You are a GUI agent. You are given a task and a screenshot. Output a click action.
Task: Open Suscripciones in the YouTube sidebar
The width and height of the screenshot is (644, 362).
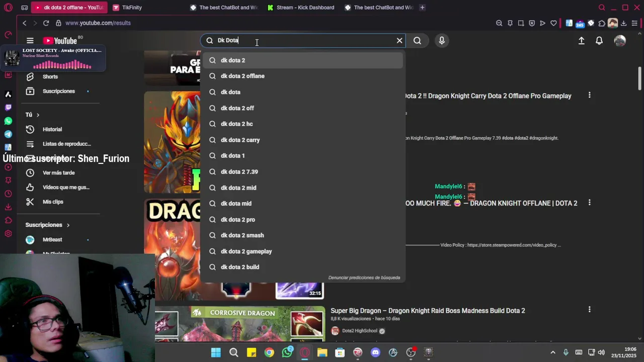click(x=58, y=91)
